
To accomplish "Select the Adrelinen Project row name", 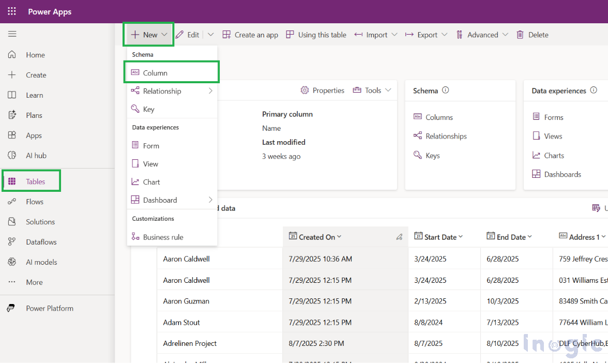I will coord(190,343).
